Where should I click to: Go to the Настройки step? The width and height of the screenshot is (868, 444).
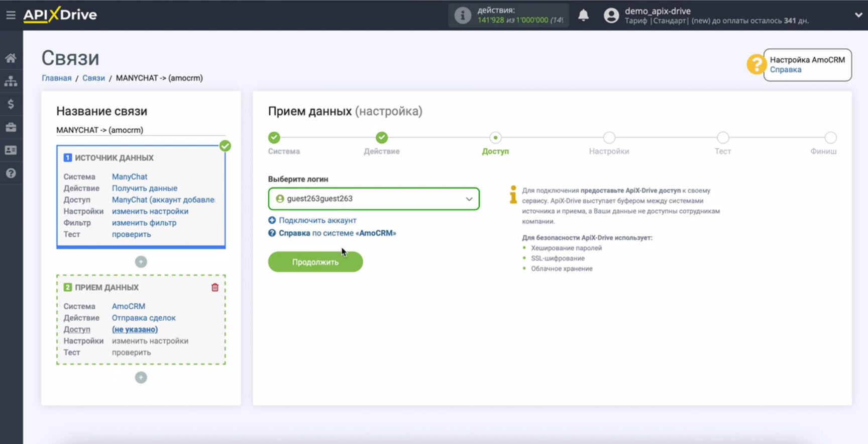click(x=609, y=138)
